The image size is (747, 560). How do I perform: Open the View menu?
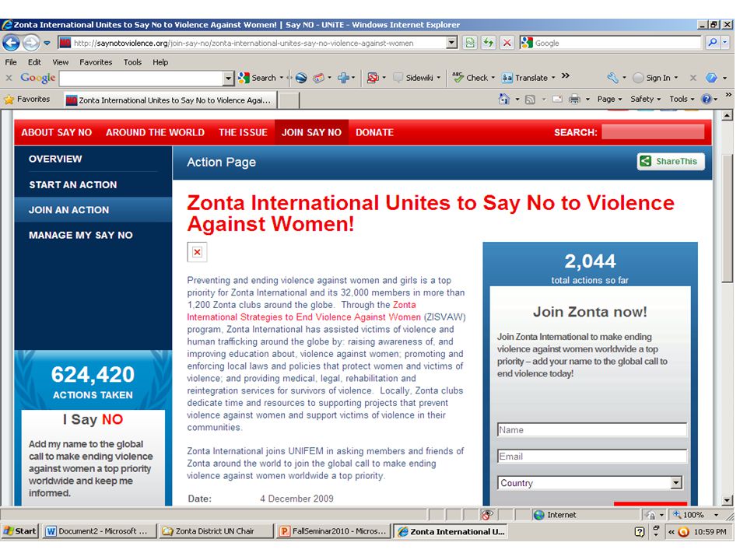click(61, 62)
